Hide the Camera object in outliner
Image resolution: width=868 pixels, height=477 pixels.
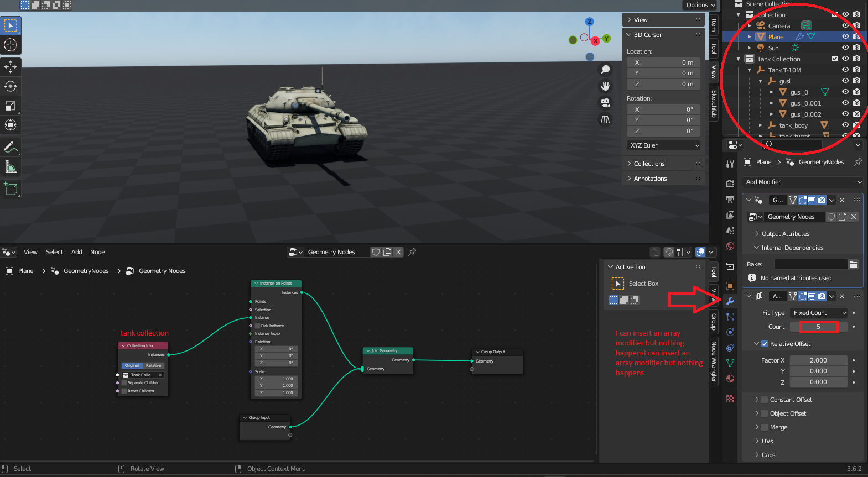coord(845,26)
